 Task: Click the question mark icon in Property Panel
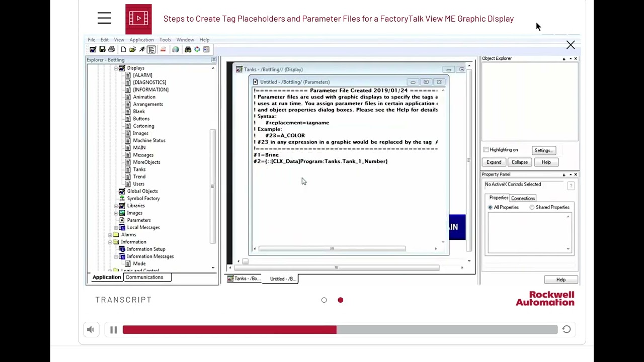571,186
